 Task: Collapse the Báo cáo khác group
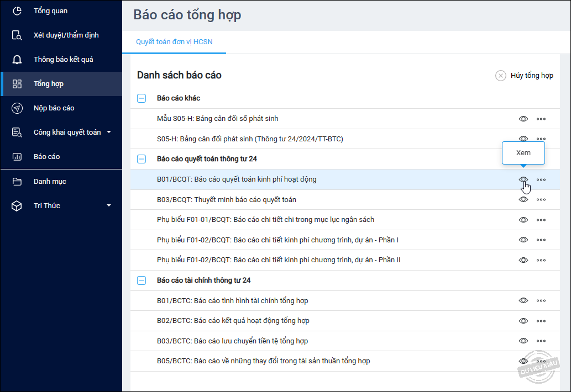[142, 98]
